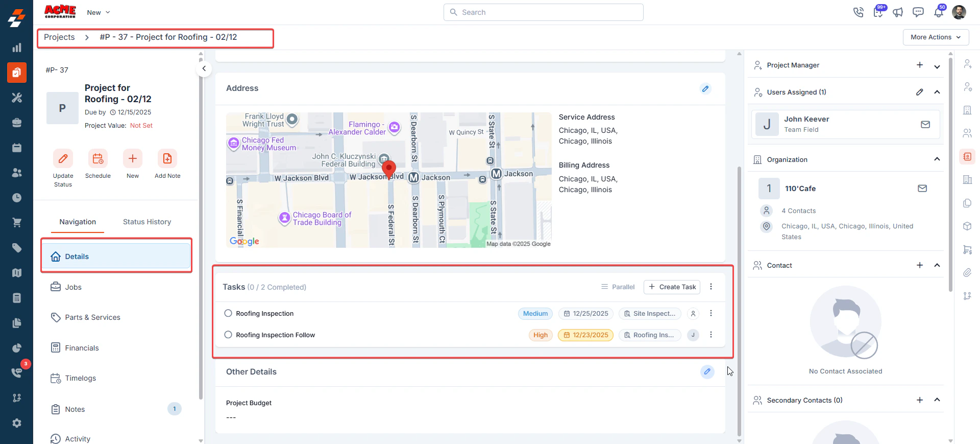980x444 pixels.
Task: Open options menu for Roofing Inspection Follow task
Action: tap(711, 335)
